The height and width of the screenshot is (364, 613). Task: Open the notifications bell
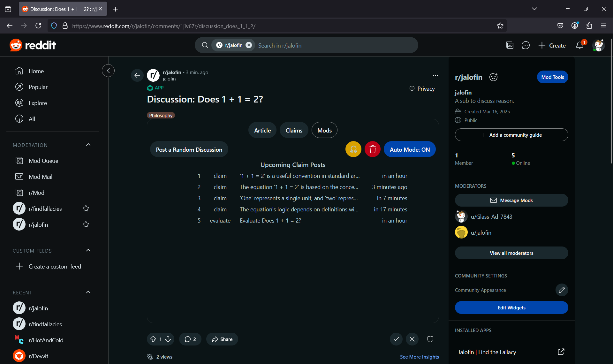click(579, 45)
